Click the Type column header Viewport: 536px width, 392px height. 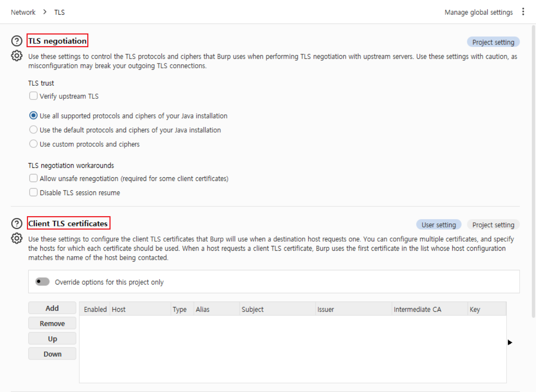tap(183, 309)
